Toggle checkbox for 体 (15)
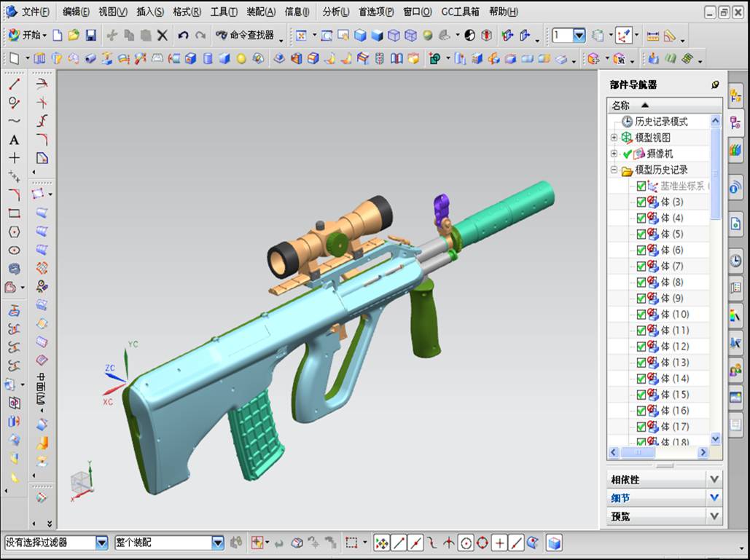This screenshot has width=750, height=560. click(x=641, y=395)
